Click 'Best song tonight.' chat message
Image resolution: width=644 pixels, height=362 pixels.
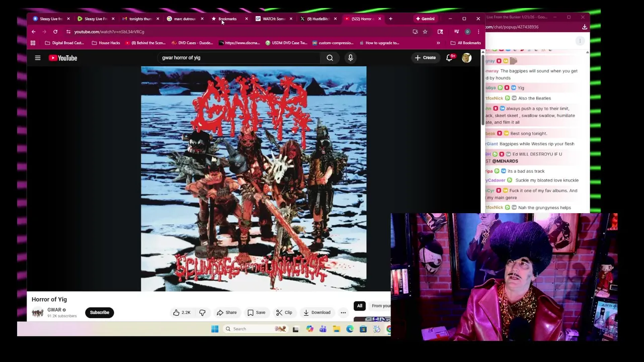tap(528, 134)
